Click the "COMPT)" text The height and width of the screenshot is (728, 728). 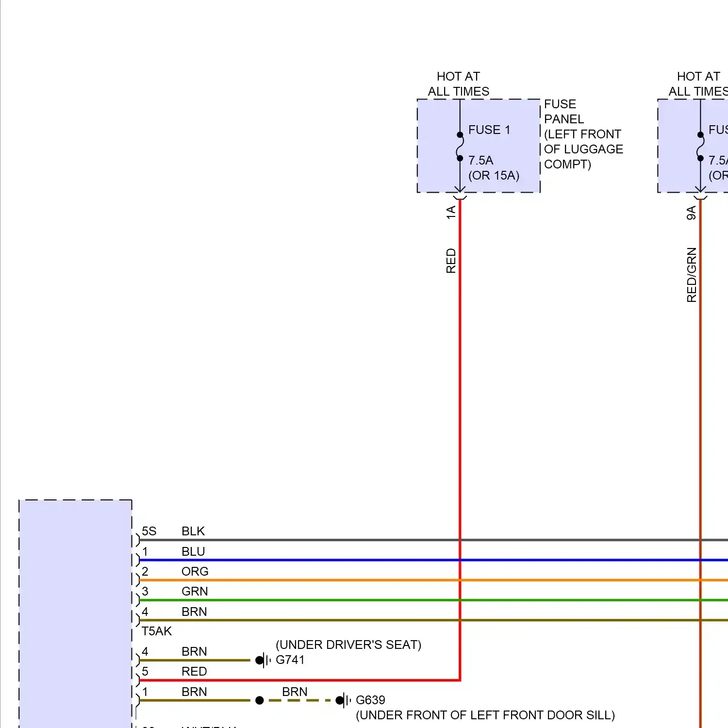click(567, 164)
